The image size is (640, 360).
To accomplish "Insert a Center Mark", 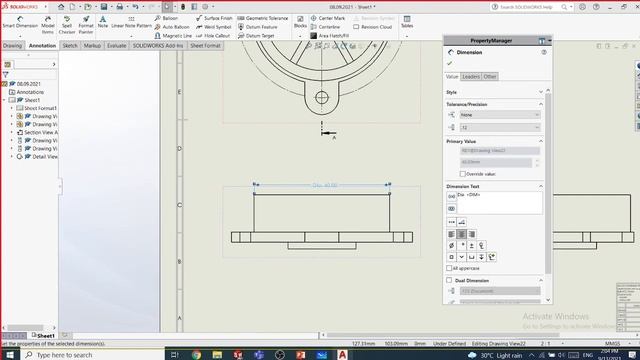I will tap(327, 18).
